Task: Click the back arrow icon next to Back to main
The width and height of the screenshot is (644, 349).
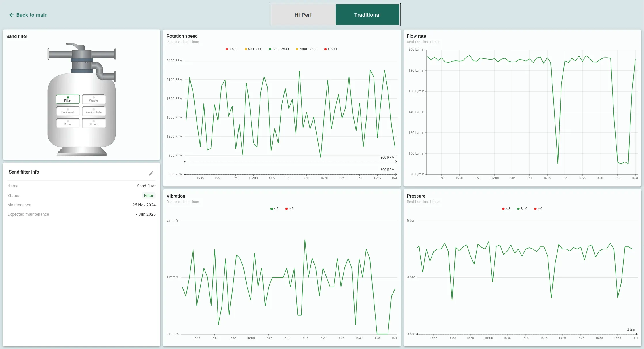Action: click(x=12, y=15)
